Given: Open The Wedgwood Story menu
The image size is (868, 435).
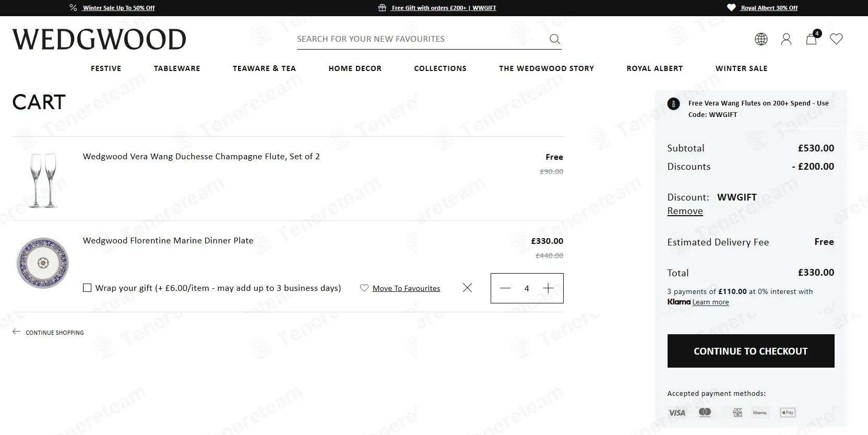Looking at the screenshot, I should coord(546,68).
